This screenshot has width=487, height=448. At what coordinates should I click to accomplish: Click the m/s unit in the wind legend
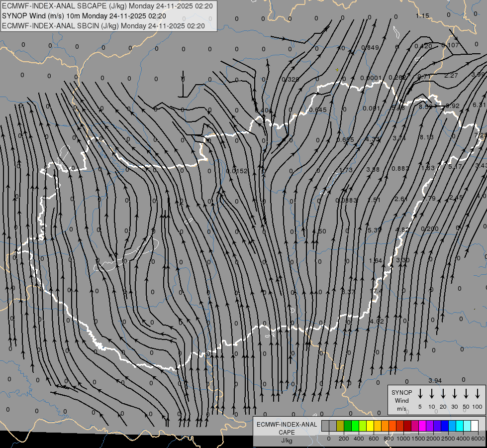401,409
